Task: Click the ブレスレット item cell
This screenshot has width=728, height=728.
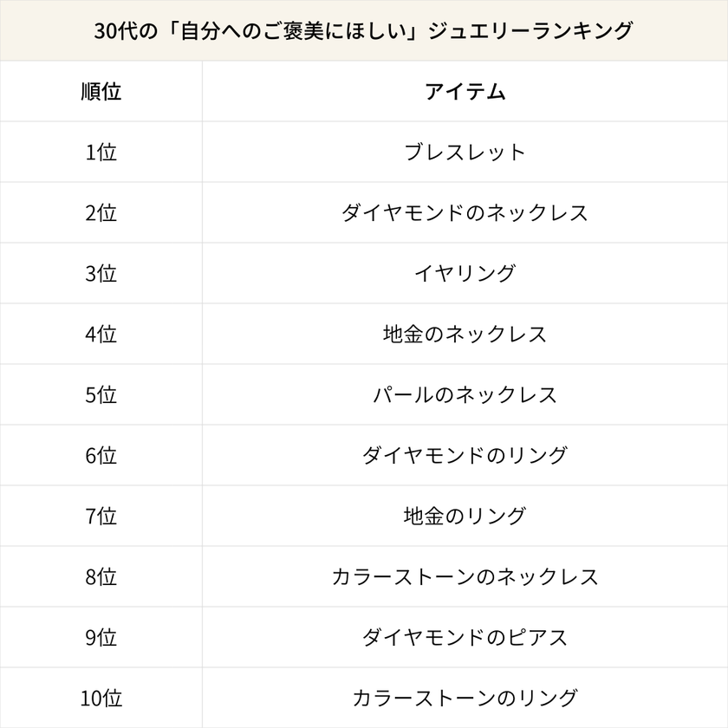Action: point(465,153)
